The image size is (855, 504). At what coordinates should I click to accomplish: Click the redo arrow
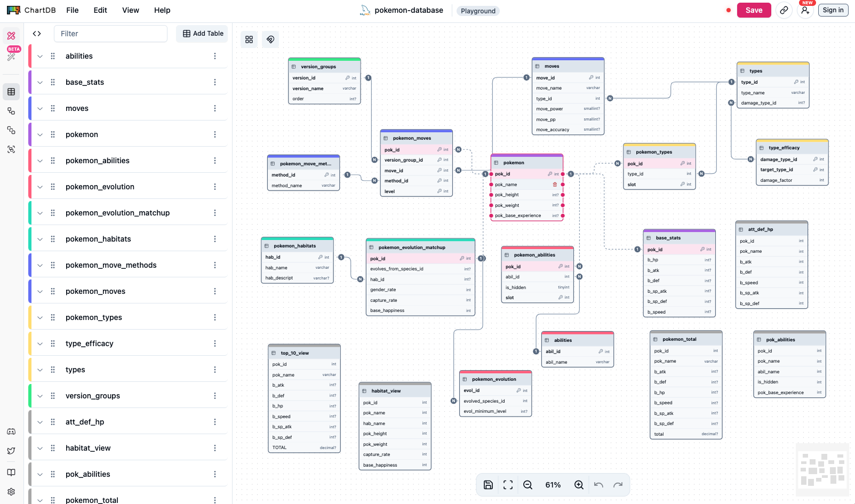(618, 485)
